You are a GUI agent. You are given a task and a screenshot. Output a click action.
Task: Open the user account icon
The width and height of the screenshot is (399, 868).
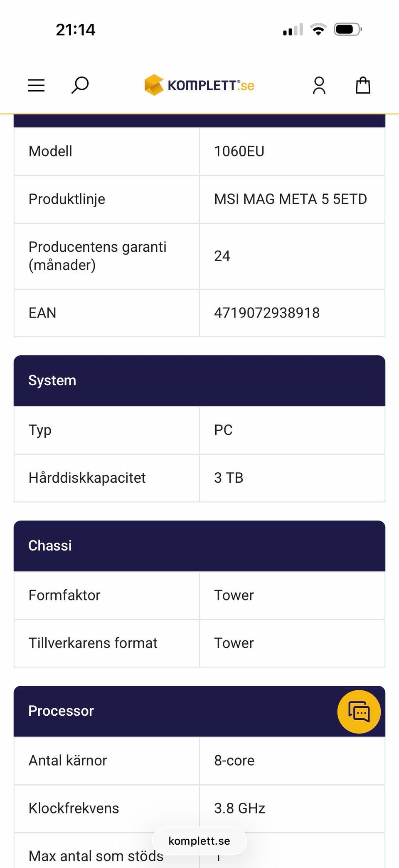pyautogui.click(x=319, y=85)
